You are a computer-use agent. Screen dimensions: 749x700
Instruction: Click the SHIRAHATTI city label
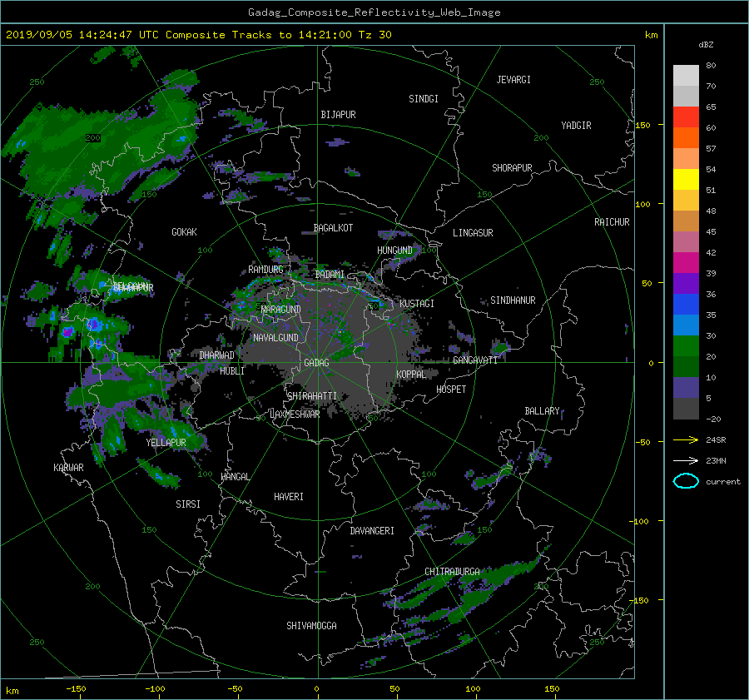tap(312, 396)
